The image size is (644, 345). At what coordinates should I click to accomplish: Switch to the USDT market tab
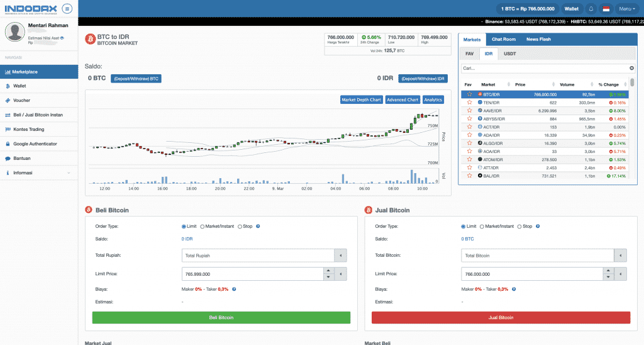[x=509, y=54]
